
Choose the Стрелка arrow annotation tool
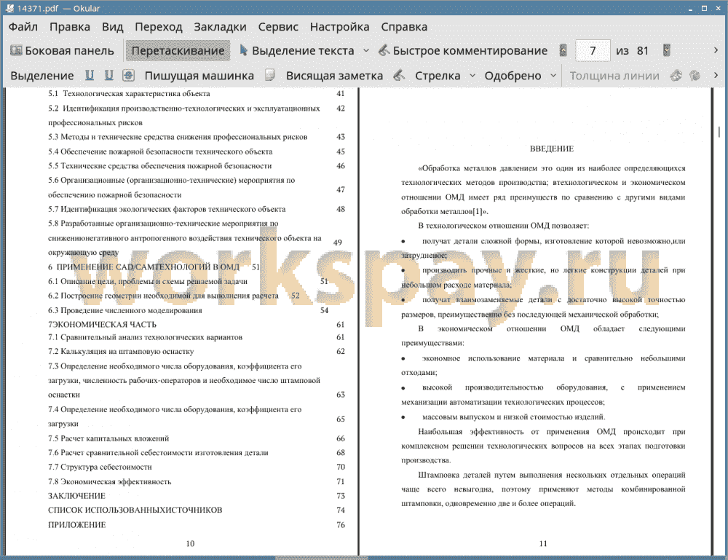tap(438, 76)
